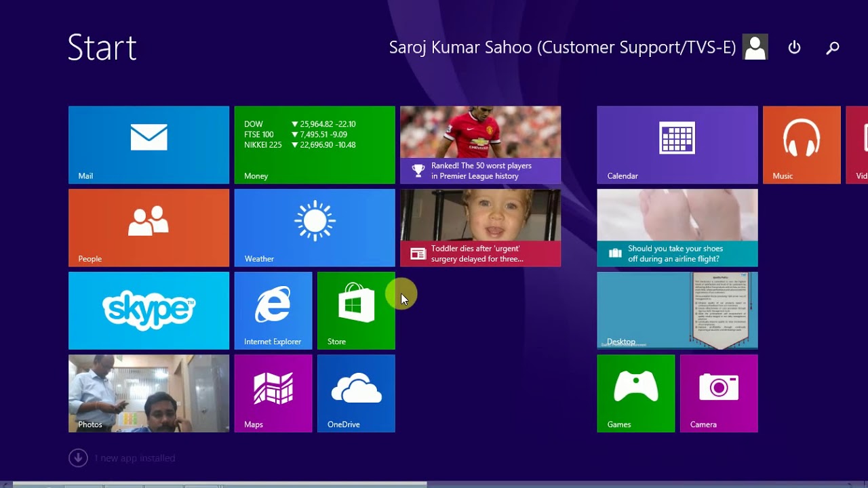Click the power options button
Viewport: 868px width, 488px height.
pyautogui.click(x=794, y=47)
